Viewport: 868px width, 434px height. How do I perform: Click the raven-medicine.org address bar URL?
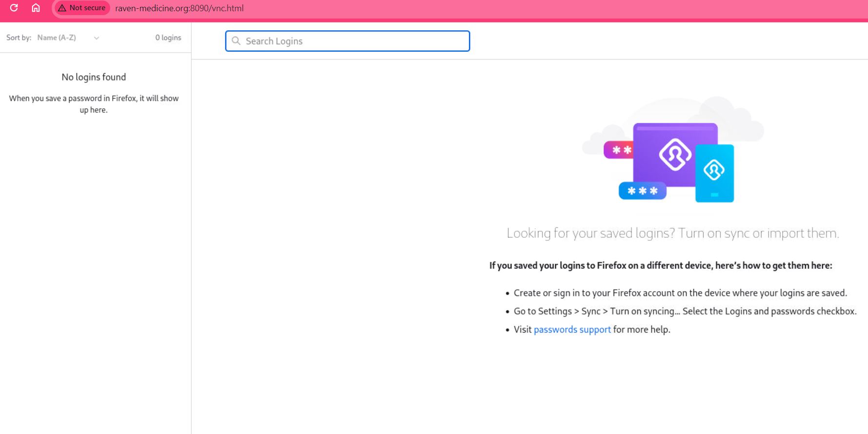click(x=179, y=8)
